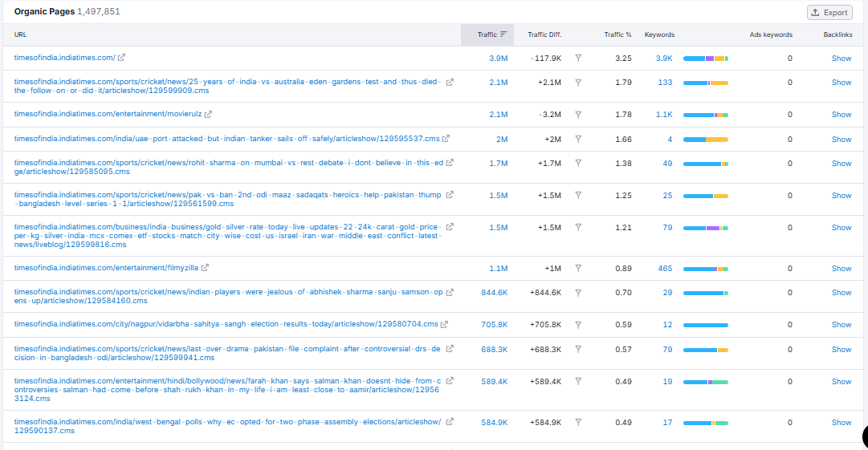The height and width of the screenshot is (450, 868).
Task: Sort by the Traffic Diff. column header
Action: tap(544, 34)
